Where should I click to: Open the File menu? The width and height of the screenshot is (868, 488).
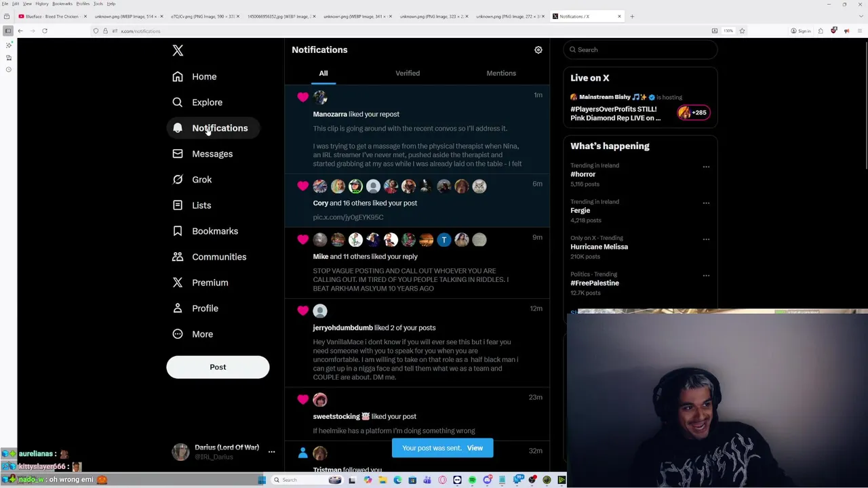pos(5,4)
